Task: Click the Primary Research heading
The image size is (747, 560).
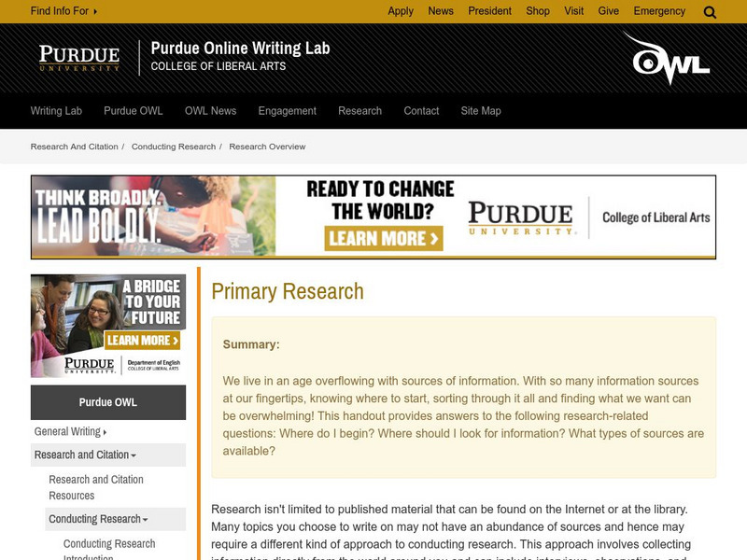Action: pos(288,291)
